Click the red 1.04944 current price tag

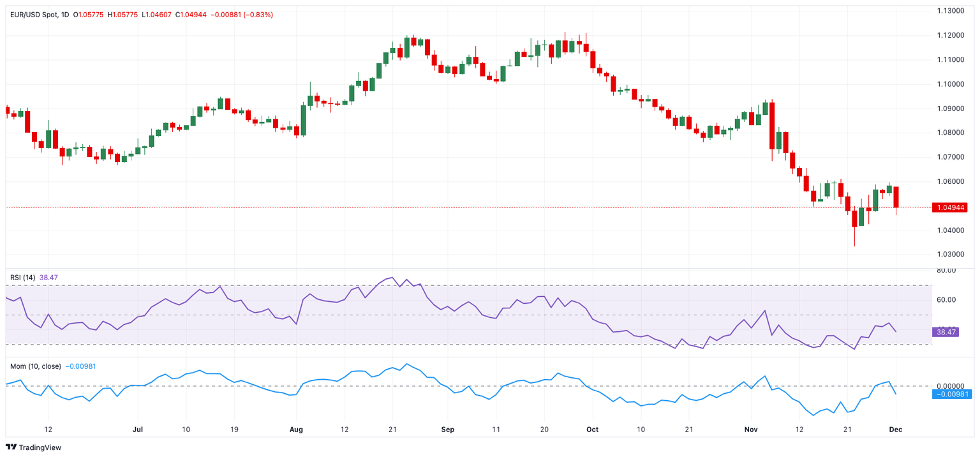[949, 207]
